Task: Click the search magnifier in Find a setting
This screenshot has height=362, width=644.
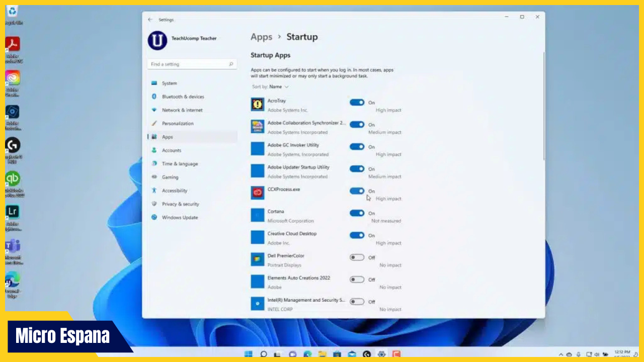Action: [x=231, y=64]
